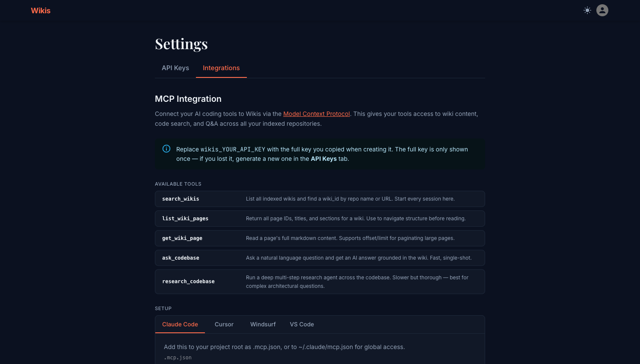The height and width of the screenshot is (364, 640).
Task: Open the Windsurf setup tab
Action: [x=263, y=324]
